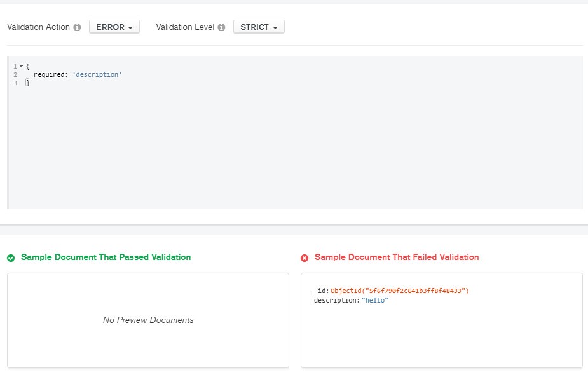Select the ObjectId value in failed document
This screenshot has width=588, height=377.
point(399,291)
